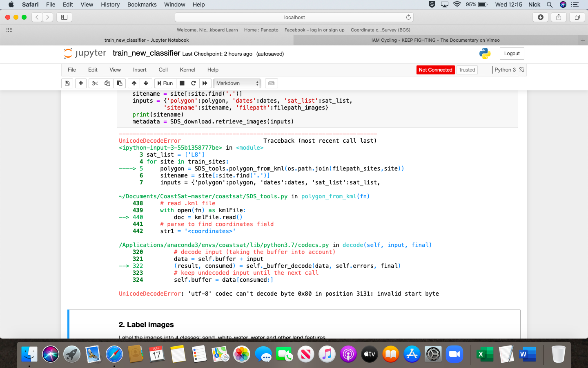Save the notebook checkpoint
The image size is (588, 368).
tap(67, 83)
